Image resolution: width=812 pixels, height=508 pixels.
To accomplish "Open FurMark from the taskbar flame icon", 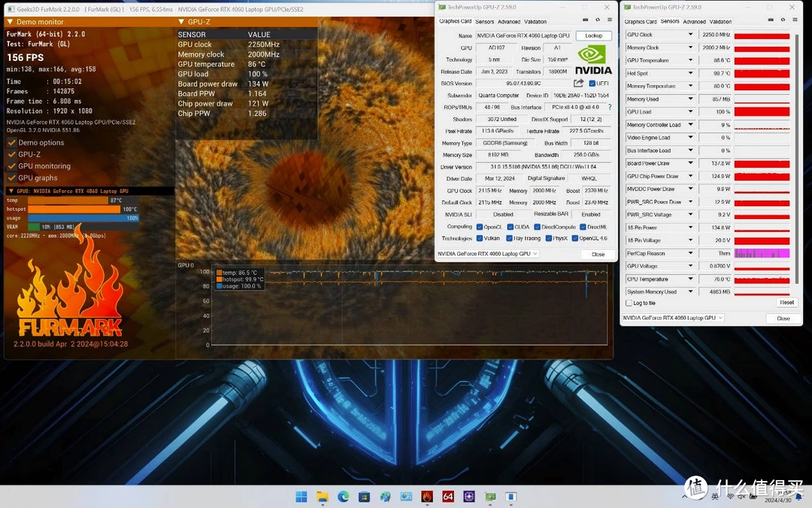I will [x=427, y=497].
